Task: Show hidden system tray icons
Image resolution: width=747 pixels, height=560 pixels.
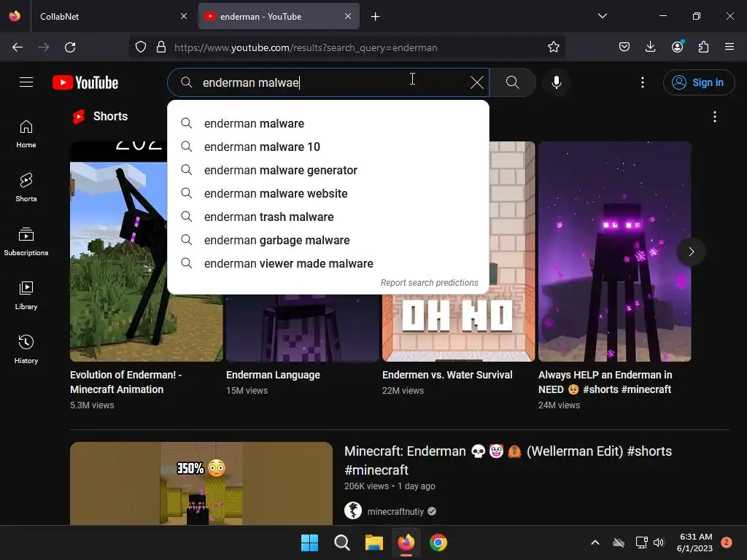Action: click(595, 542)
